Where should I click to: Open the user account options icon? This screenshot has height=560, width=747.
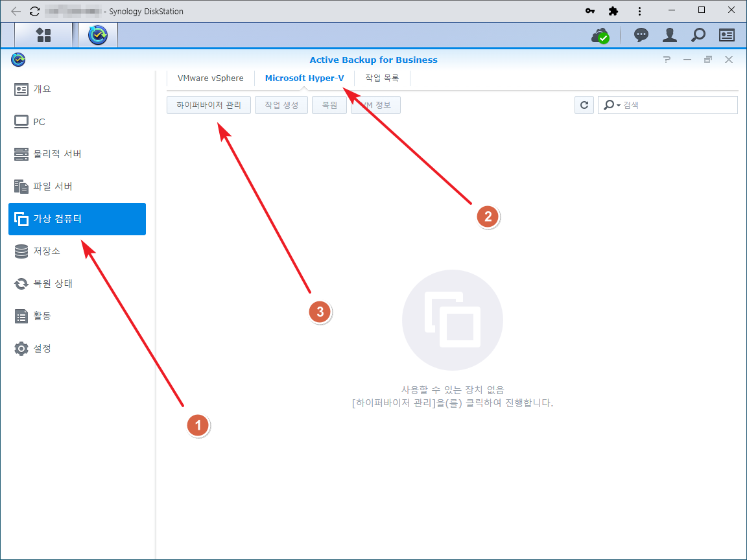pyautogui.click(x=670, y=35)
